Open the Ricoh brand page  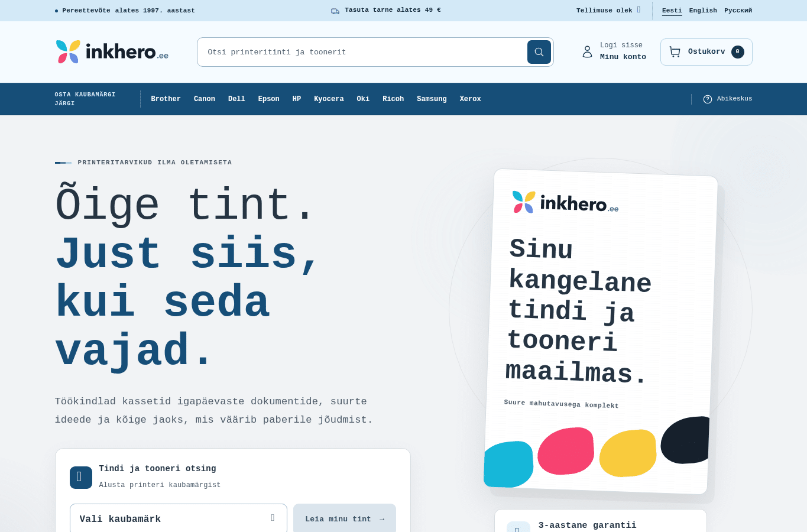pos(393,99)
